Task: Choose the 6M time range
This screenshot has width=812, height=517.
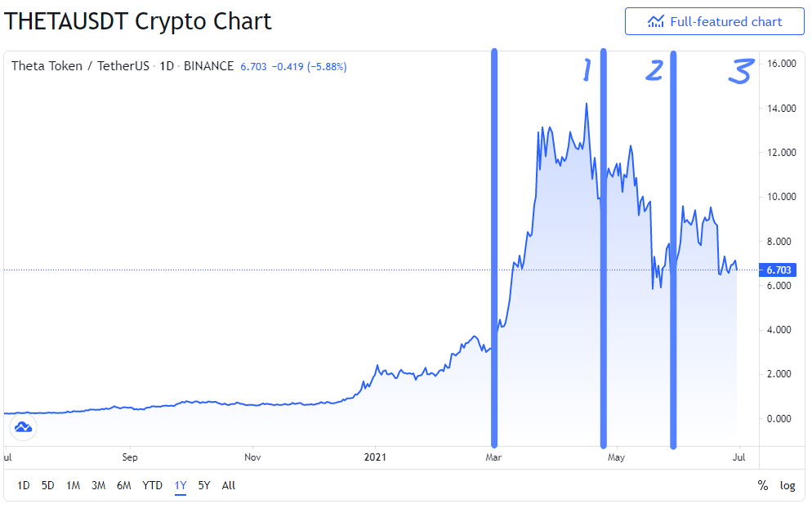Action: click(124, 485)
